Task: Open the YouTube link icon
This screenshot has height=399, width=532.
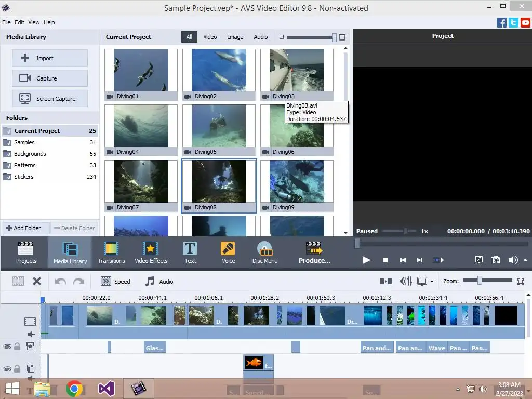Action: (x=525, y=23)
